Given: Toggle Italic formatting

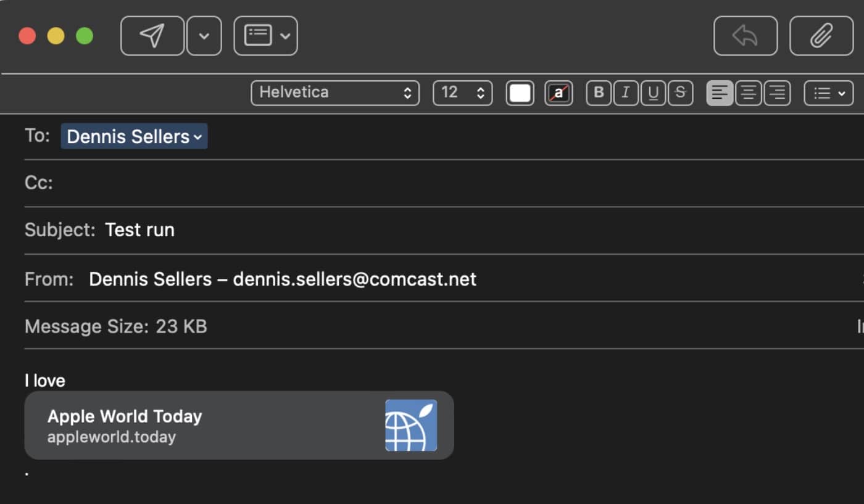Looking at the screenshot, I should coord(626,93).
